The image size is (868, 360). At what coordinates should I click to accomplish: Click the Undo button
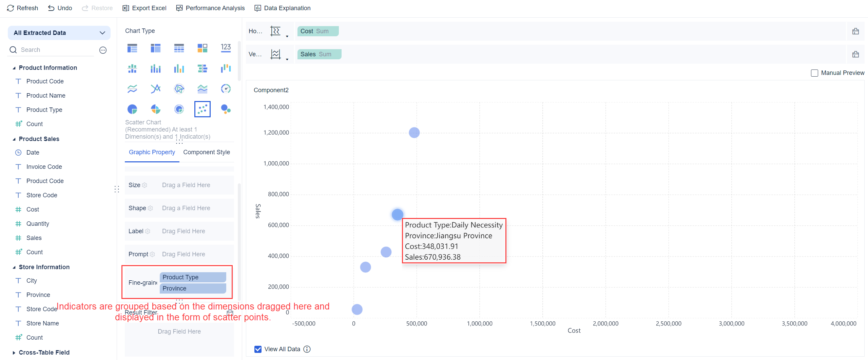[60, 8]
